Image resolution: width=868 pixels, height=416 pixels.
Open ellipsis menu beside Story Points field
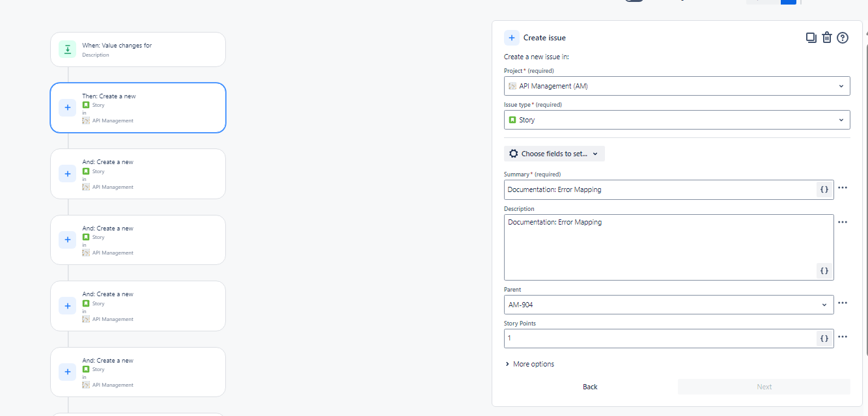tap(843, 337)
